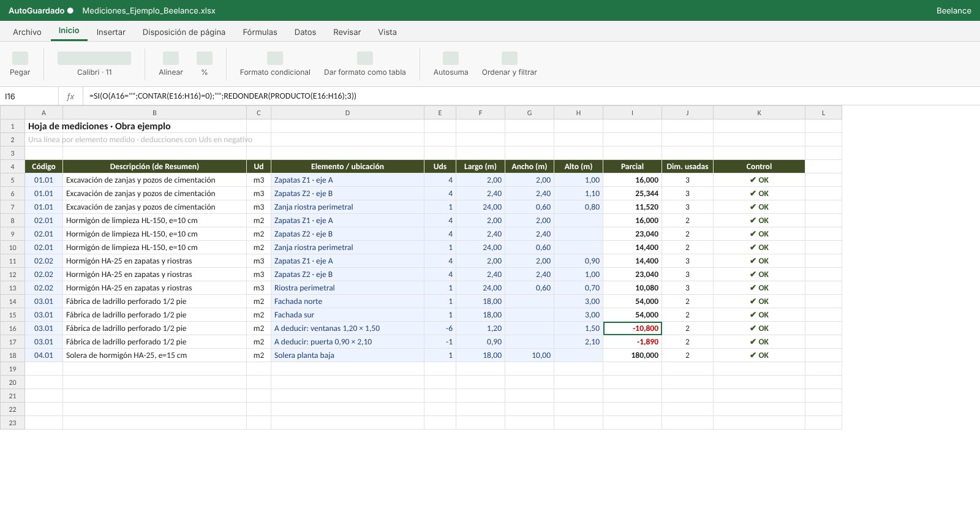Click the 'Descripción (de Resumen)' header cell

pos(154,167)
